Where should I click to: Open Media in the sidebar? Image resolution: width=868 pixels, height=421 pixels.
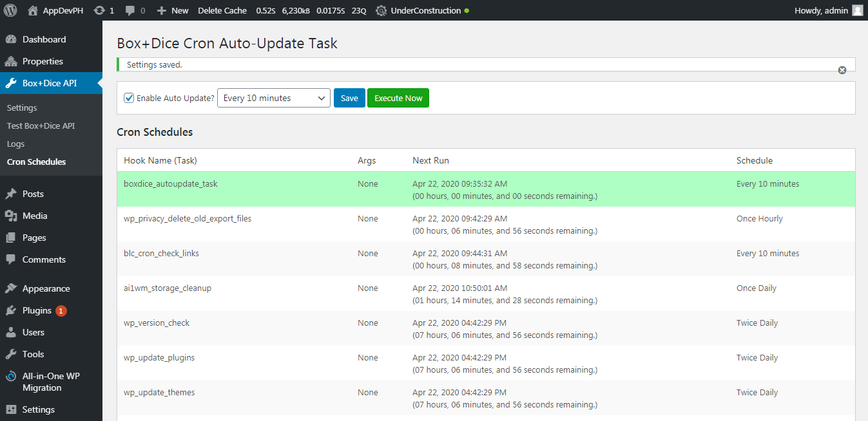(x=35, y=216)
